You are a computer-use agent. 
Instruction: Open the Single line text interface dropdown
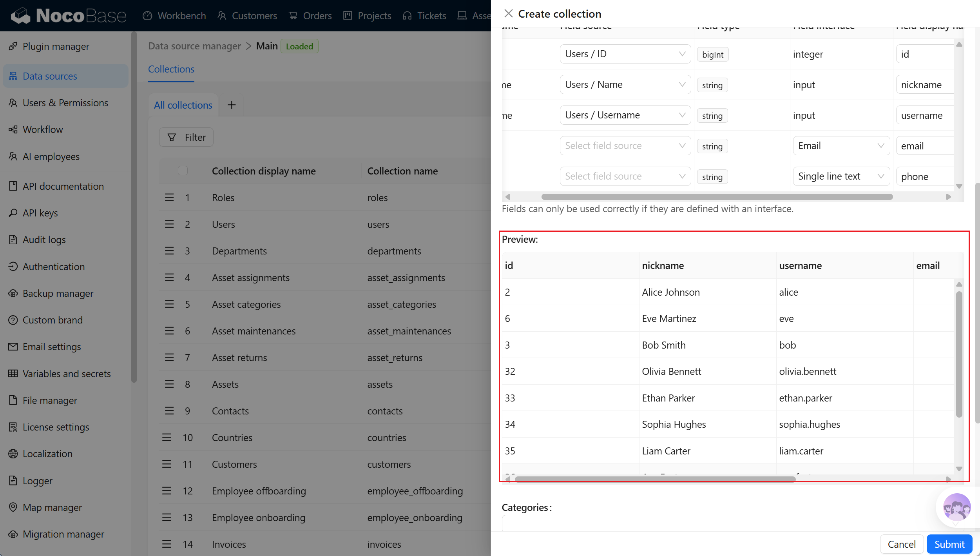pos(841,176)
